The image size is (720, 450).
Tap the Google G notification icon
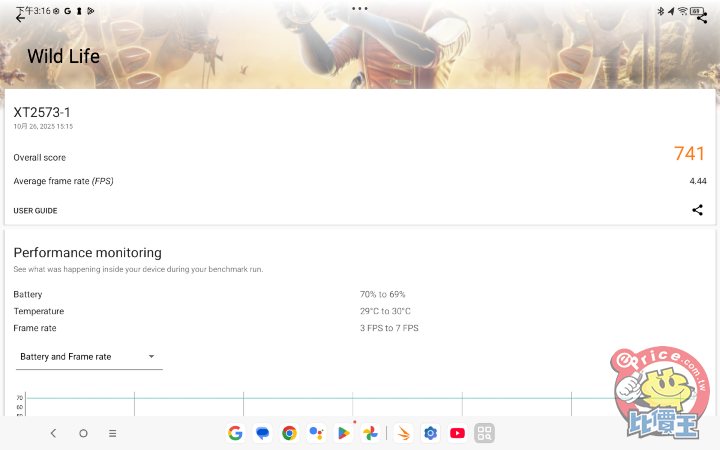68,11
